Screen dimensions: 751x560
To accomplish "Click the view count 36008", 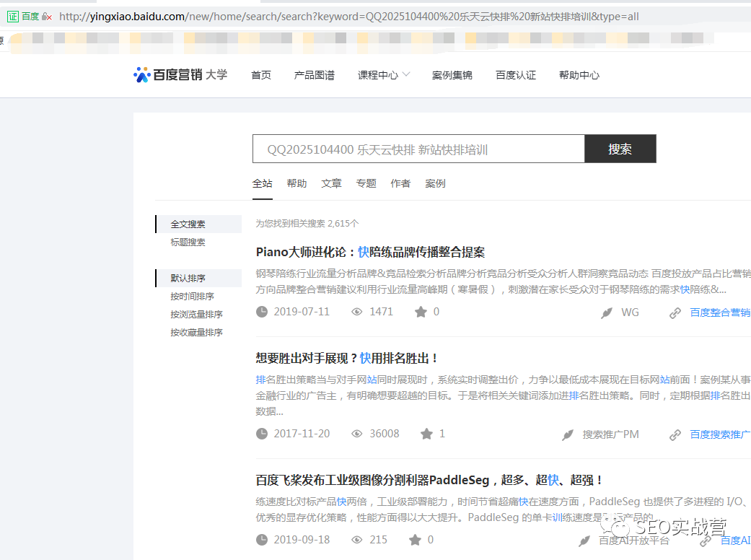I will [x=384, y=434].
